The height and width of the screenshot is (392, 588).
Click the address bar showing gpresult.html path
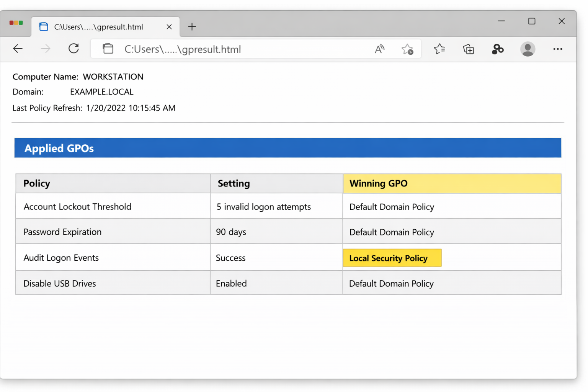pyautogui.click(x=256, y=49)
